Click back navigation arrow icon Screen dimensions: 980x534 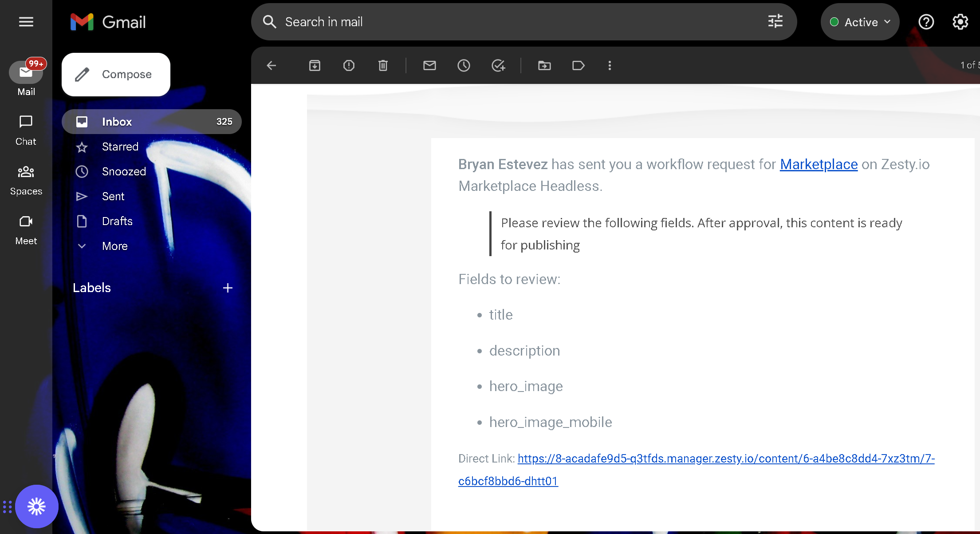(x=272, y=65)
